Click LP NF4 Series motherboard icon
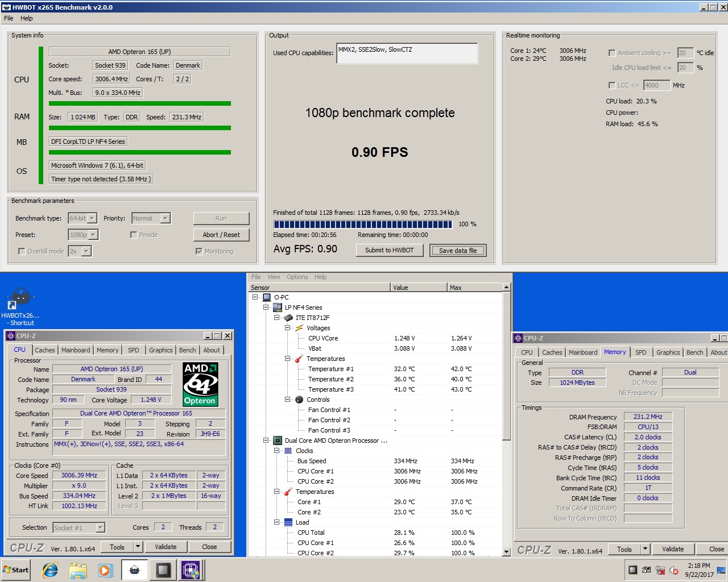Viewport: 728px width, 582px height. click(x=278, y=307)
